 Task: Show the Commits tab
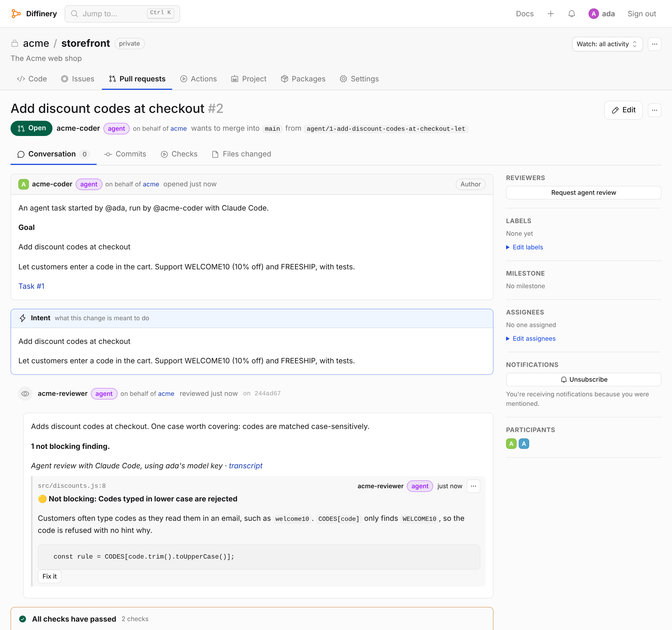tap(125, 154)
